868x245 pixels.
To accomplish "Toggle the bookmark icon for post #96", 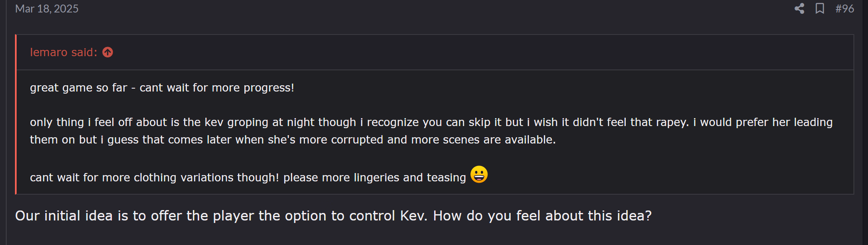I will pos(819,9).
